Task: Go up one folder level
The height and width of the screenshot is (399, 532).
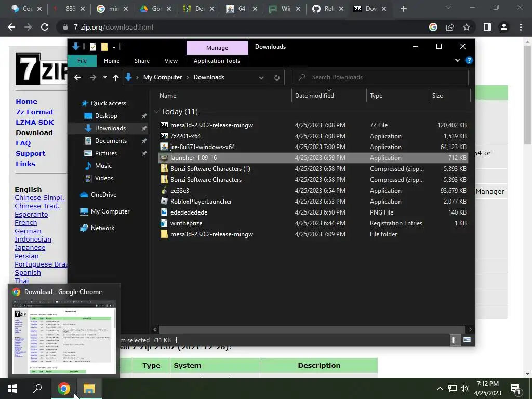Action: tap(116, 78)
